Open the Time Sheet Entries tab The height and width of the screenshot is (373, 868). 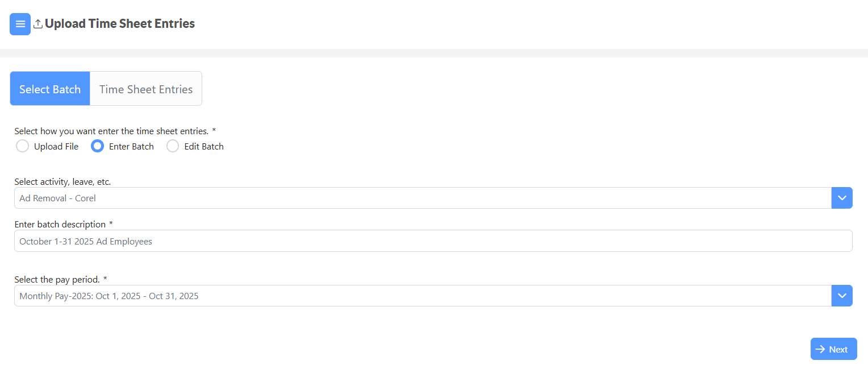pos(146,89)
